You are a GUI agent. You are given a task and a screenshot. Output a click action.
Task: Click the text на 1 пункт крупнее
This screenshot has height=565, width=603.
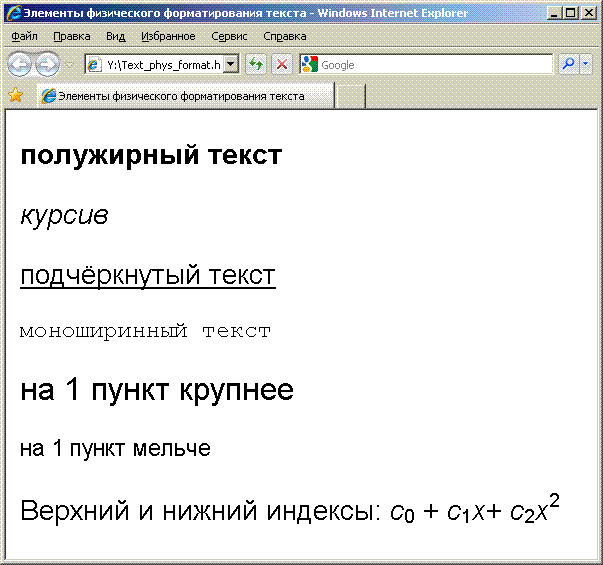pos(157,390)
